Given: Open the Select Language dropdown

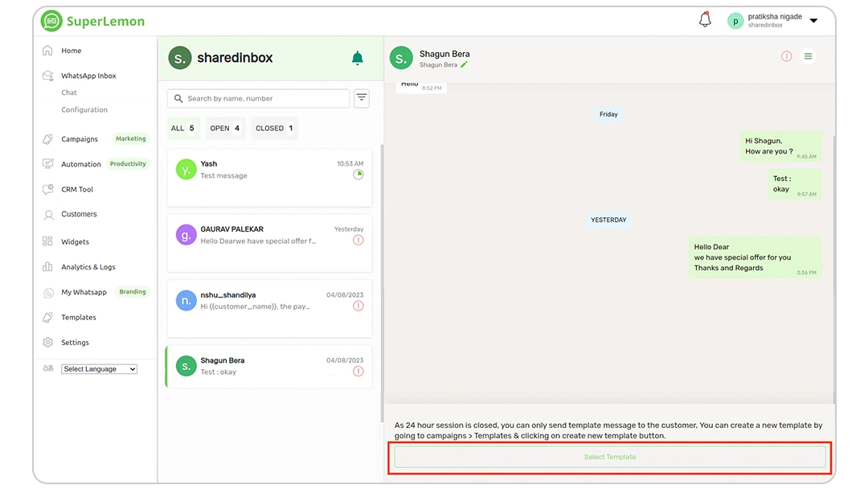Looking at the screenshot, I should [x=99, y=369].
